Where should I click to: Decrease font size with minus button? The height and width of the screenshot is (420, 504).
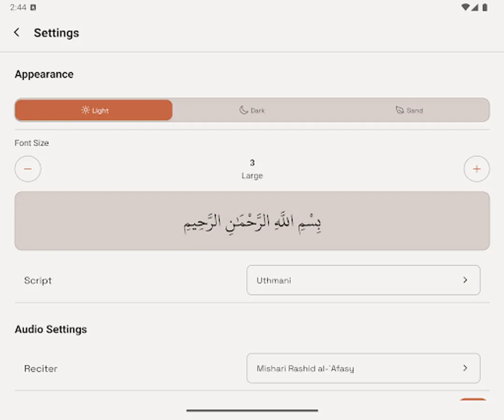(28, 169)
